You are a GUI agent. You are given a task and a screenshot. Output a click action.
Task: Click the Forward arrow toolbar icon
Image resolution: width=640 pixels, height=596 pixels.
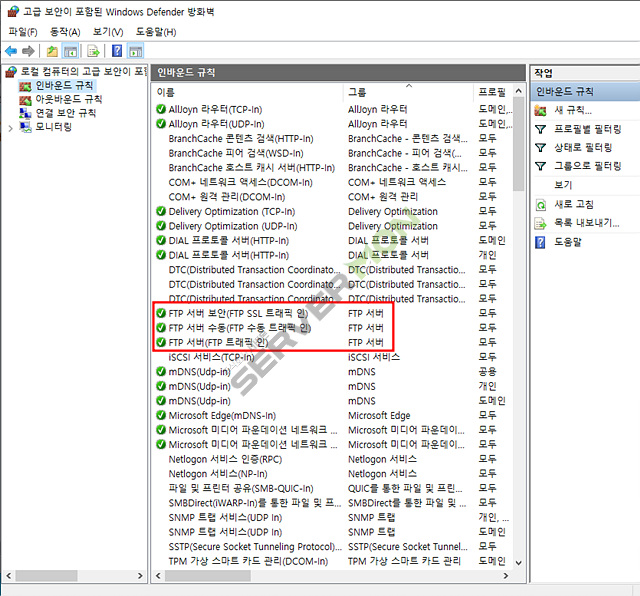click(x=28, y=51)
